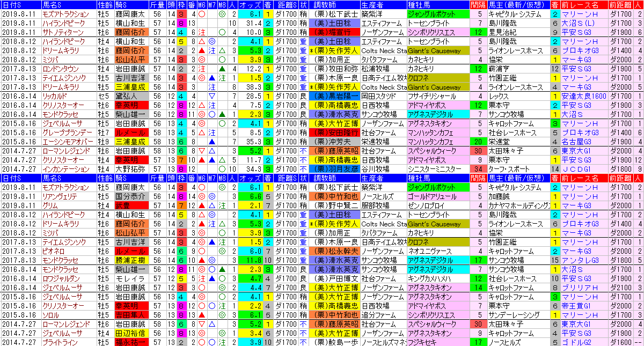Click trainer 羽月友彦
Screen dimensions: 644x346
point(335,169)
